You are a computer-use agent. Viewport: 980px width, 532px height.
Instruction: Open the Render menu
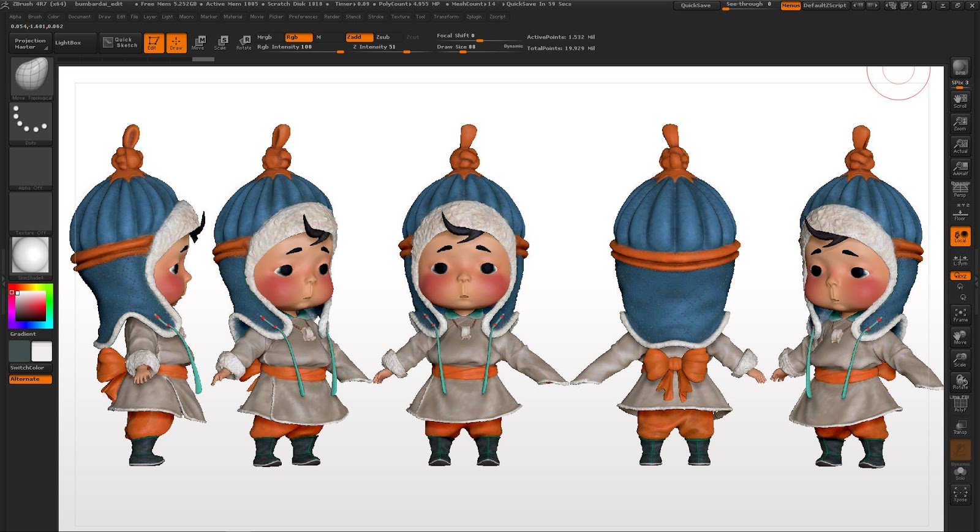332,17
